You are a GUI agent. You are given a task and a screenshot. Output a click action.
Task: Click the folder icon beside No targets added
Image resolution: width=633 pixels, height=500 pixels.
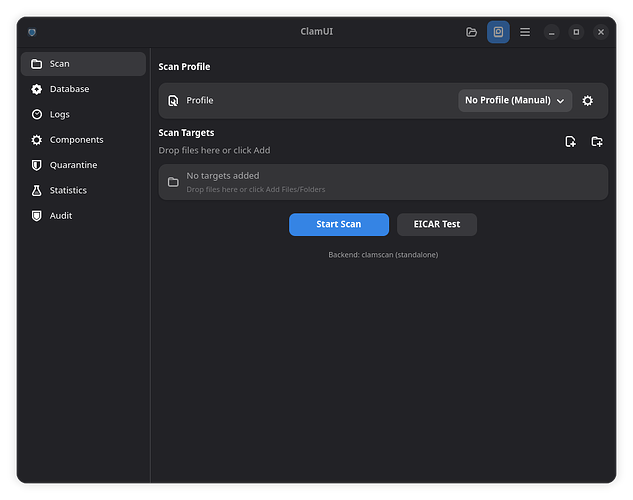point(173,182)
